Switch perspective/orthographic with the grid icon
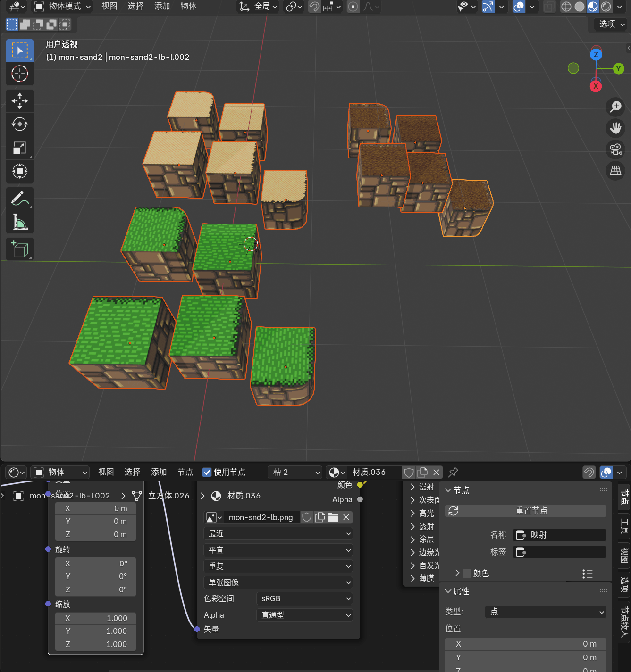This screenshot has height=672, width=631. [x=615, y=171]
